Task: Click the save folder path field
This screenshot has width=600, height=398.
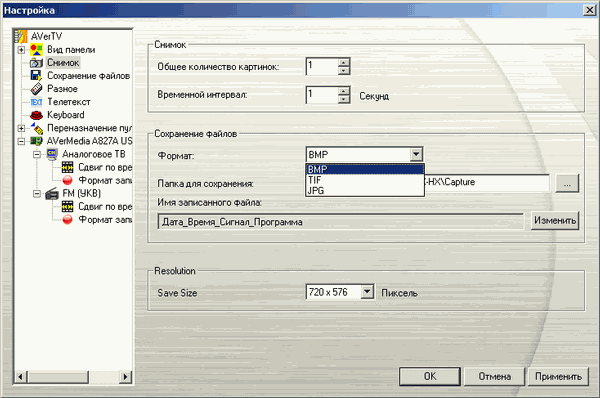Action: 487,183
